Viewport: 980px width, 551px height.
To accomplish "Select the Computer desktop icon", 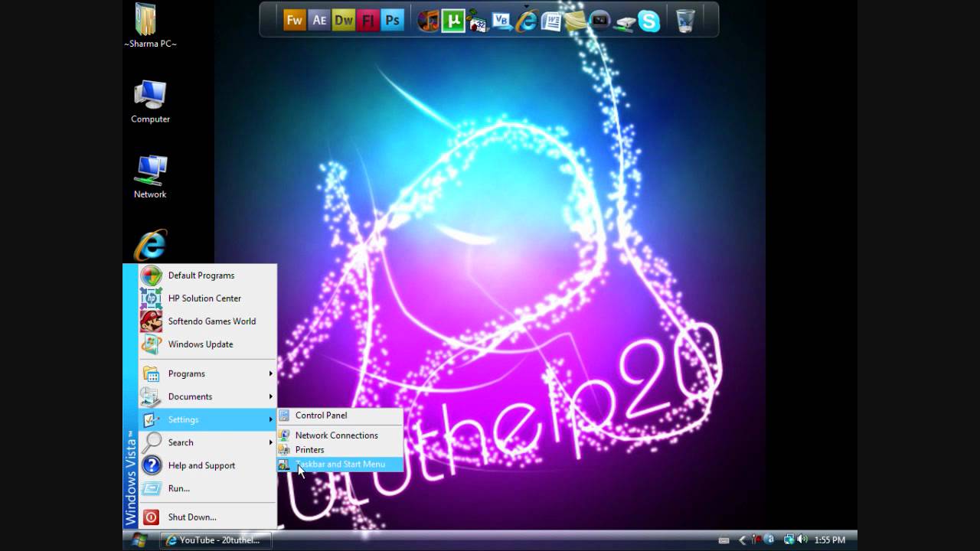I will point(150,102).
